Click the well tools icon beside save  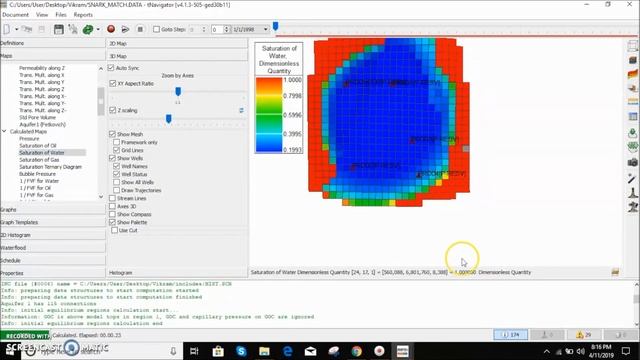73,29
